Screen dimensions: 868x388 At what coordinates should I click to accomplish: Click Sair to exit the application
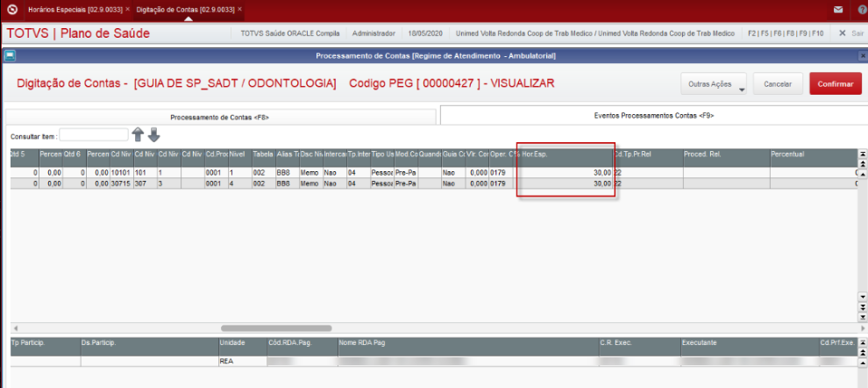pyautogui.click(x=851, y=33)
